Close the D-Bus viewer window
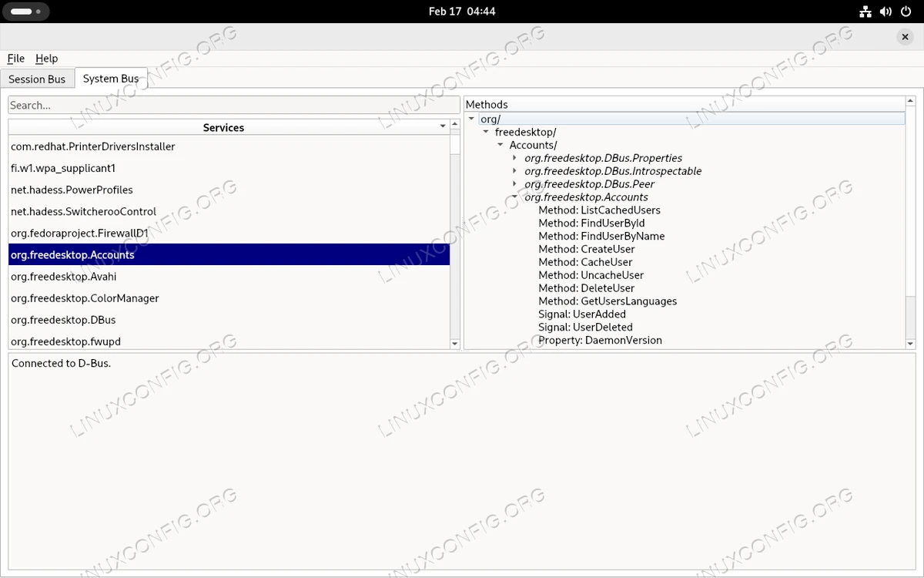The width and height of the screenshot is (924, 578). pos(905,36)
